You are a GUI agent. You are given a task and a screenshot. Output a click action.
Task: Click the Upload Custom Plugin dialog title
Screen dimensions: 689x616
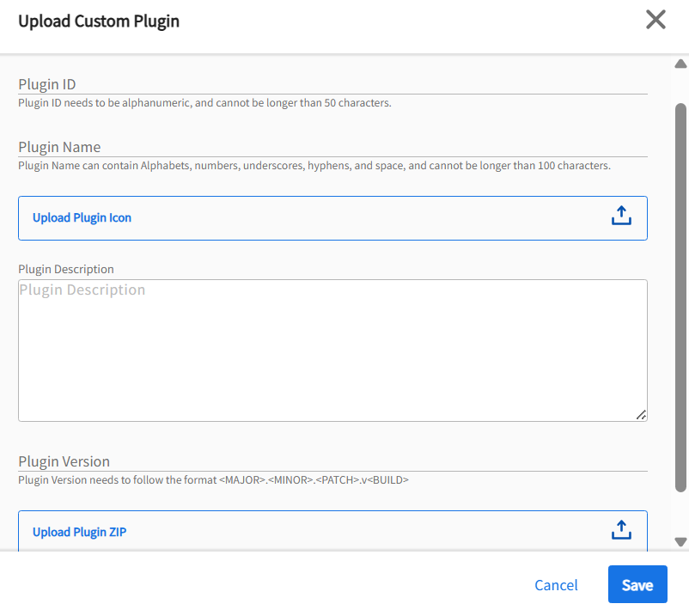click(x=99, y=21)
